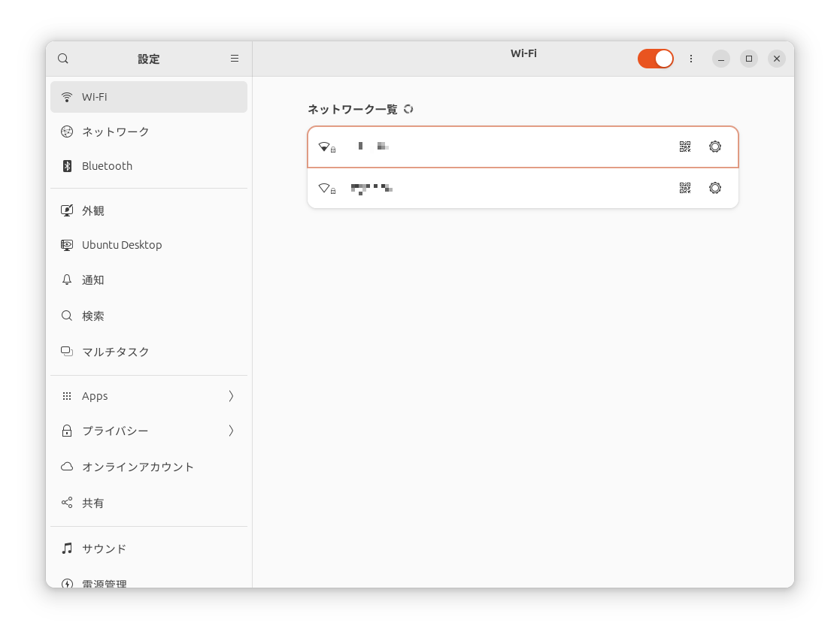Expand the プライバシー section chevron
This screenshot has height=638, width=840.
[231, 431]
